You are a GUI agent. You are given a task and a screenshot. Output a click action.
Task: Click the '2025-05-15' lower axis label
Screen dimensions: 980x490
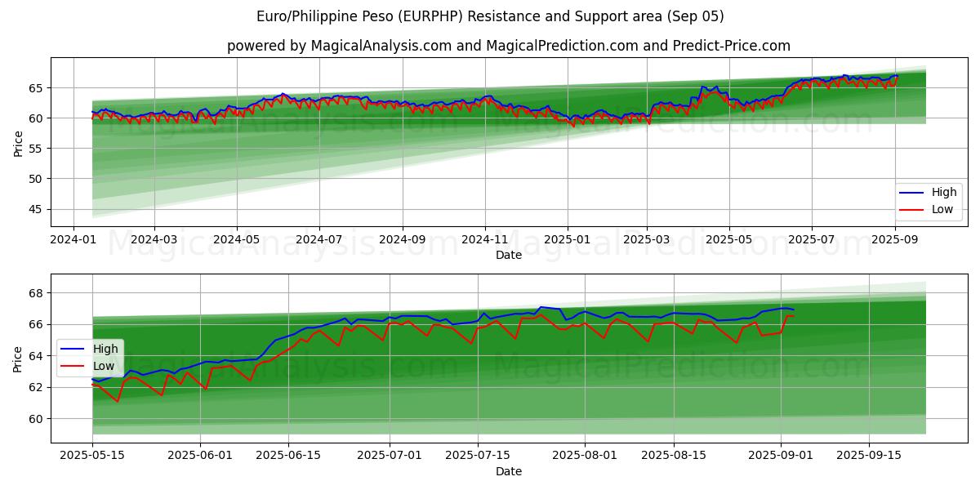click(x=92, y=456)
